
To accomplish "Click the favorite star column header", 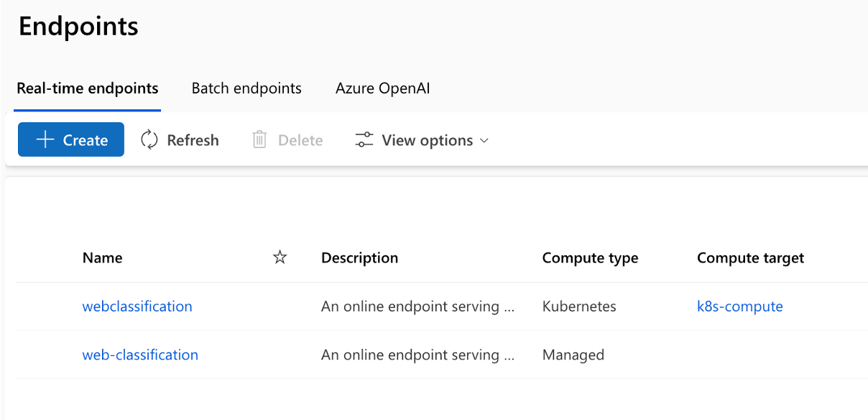I will [x=280, y=257].
